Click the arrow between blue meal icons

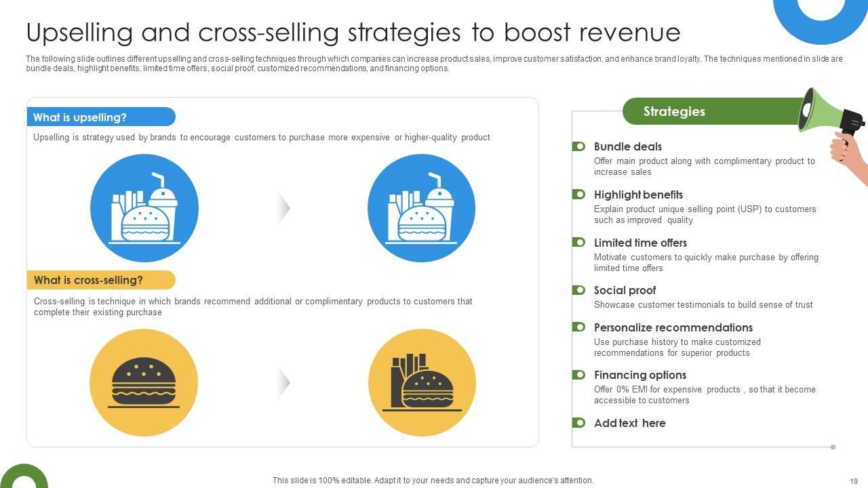[x=283, y=207]
